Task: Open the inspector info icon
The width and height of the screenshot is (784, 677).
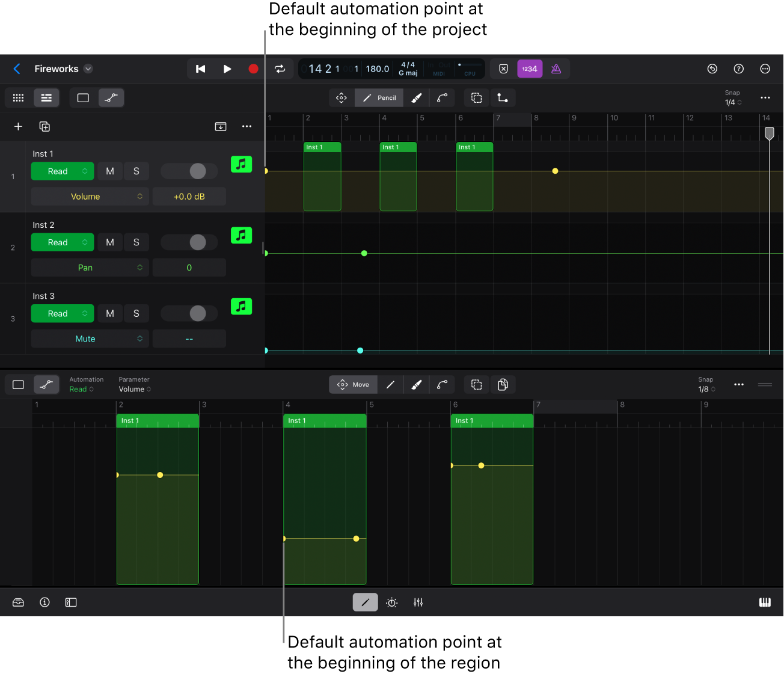Action: 44,602
